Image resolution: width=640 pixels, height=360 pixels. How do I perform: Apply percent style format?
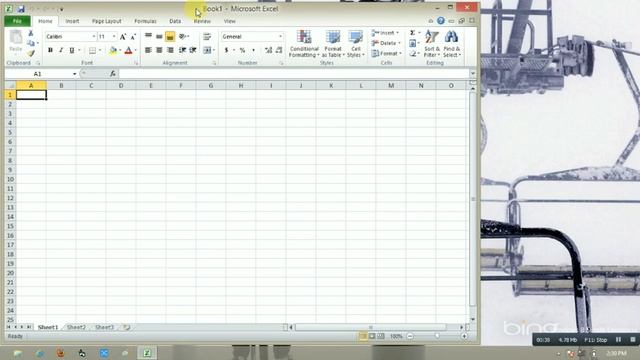pos(242,50)
